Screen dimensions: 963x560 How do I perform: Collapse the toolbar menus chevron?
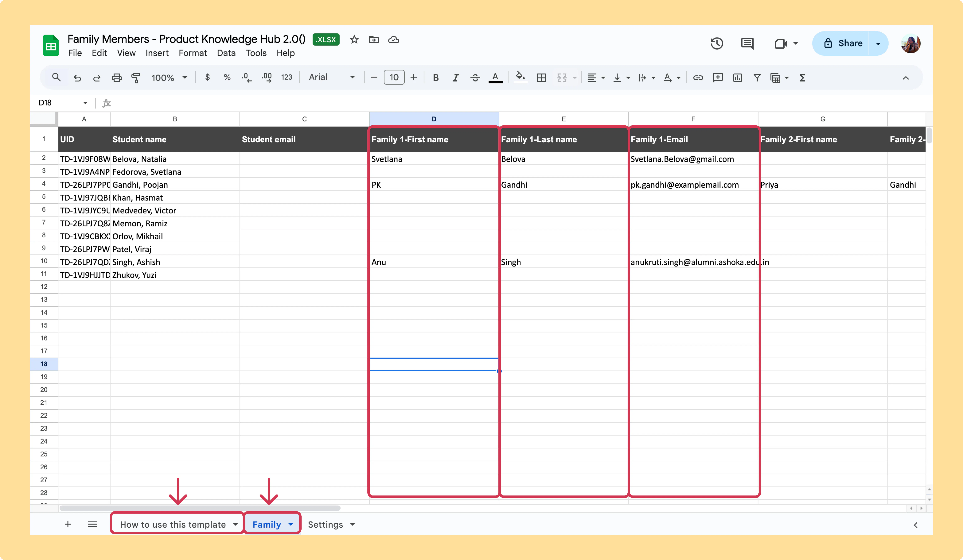pos(906,78)
